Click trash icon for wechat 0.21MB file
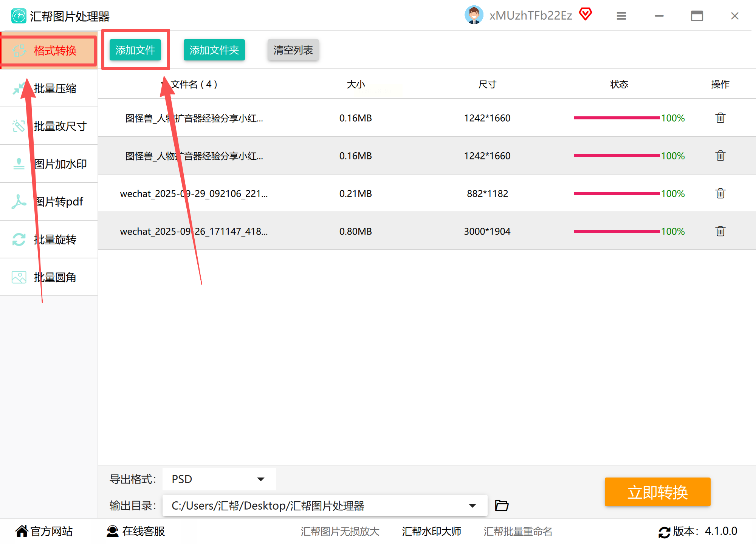 pos(720,193)
